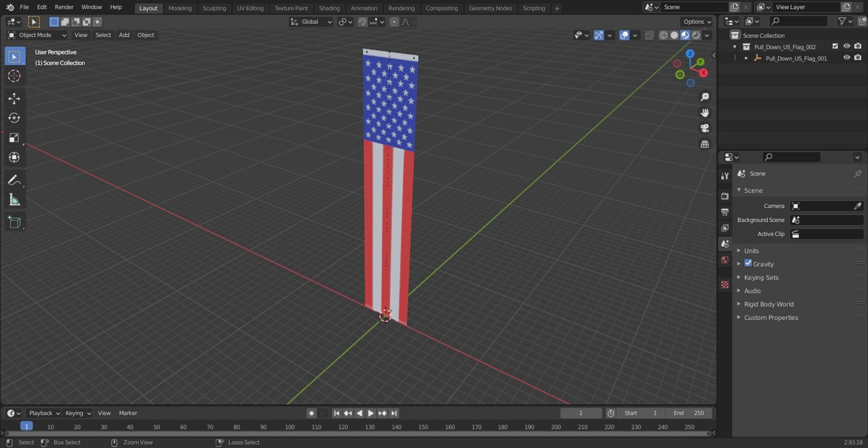Toggle auto keying record button

click(311, 413)
